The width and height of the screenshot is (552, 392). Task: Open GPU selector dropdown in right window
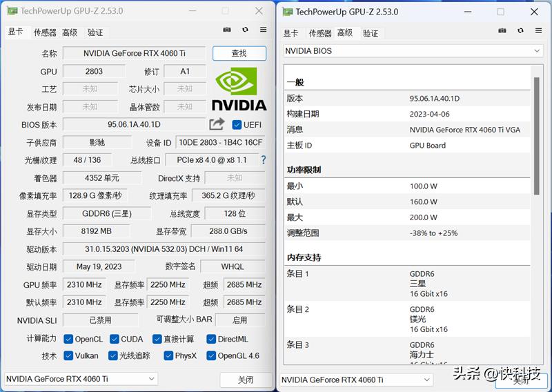click(x=356, y=380)
